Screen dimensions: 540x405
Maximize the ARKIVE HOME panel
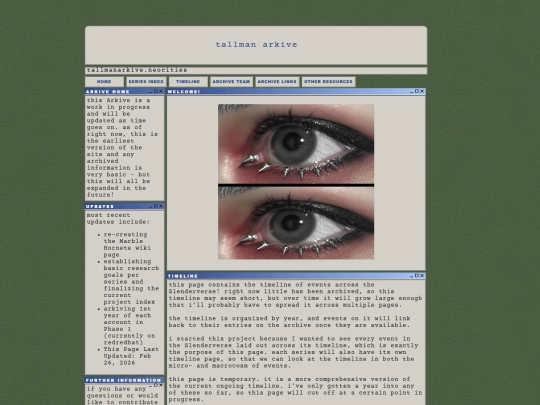point(156,91)
